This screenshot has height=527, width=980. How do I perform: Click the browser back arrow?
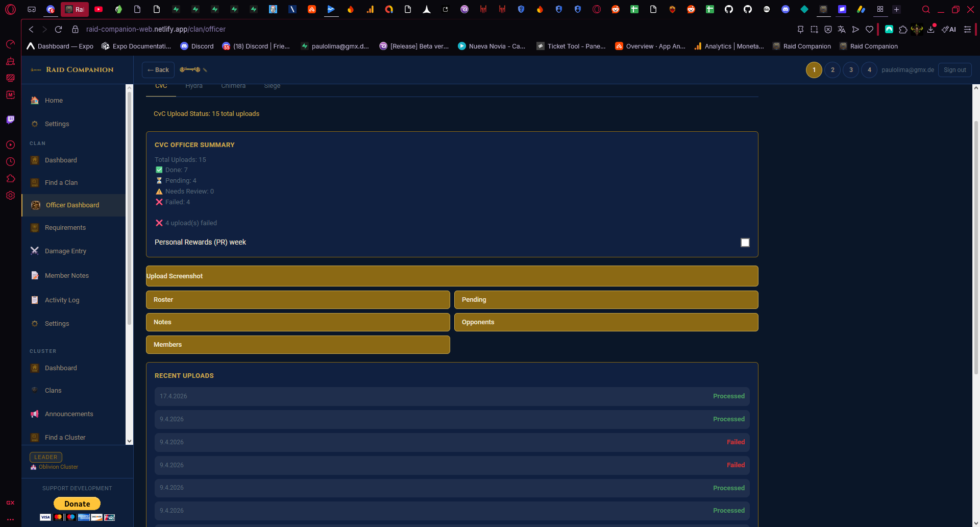31,30
